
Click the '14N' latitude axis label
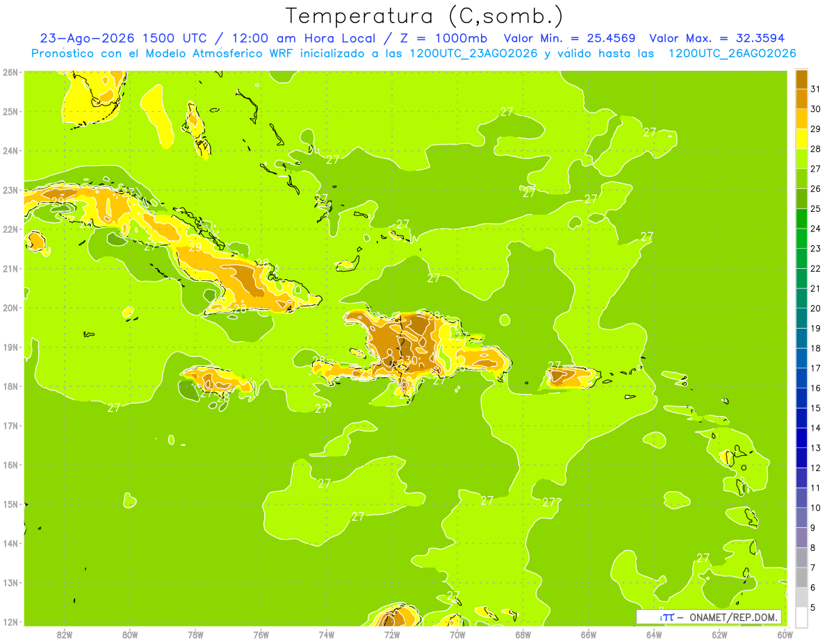pyautogui.click(x=10, y=543)
